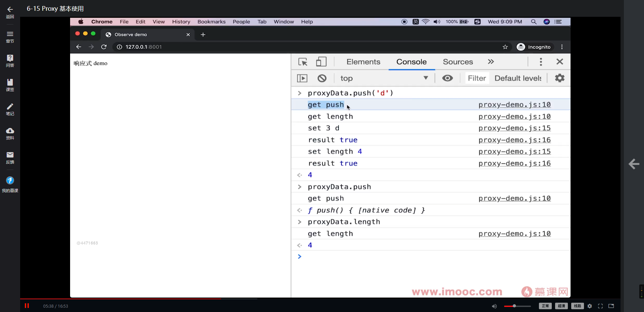The width and height of the screenshot is (644, 312).
Task: Close the DevTools panel
Action: [x=560, y=62]
